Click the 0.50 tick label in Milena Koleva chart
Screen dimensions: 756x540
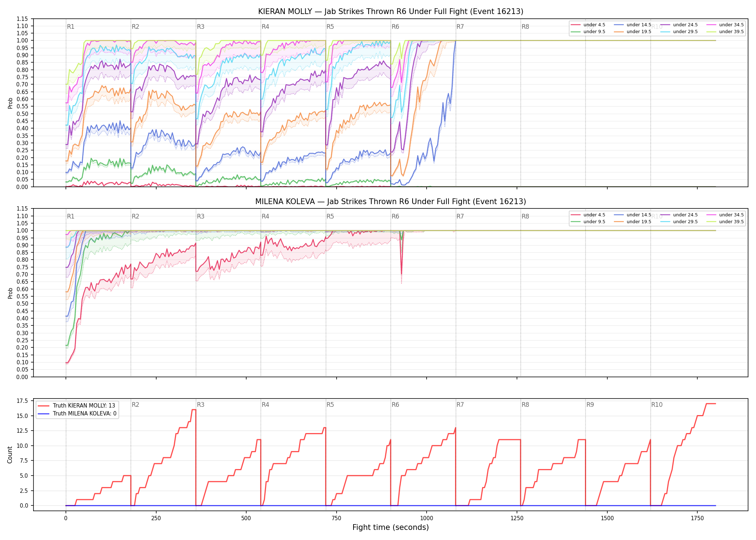tap(22, 304)
